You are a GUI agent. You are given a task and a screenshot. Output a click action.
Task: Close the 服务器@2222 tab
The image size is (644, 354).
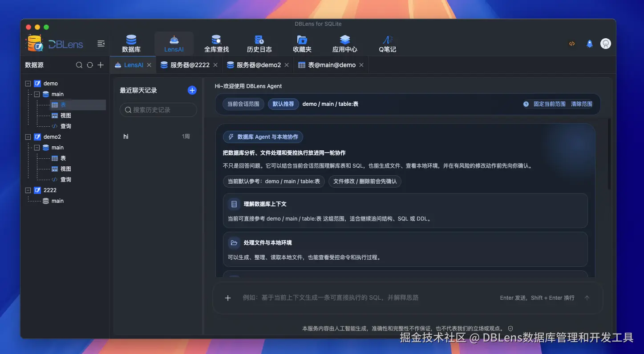pos(215,65)
